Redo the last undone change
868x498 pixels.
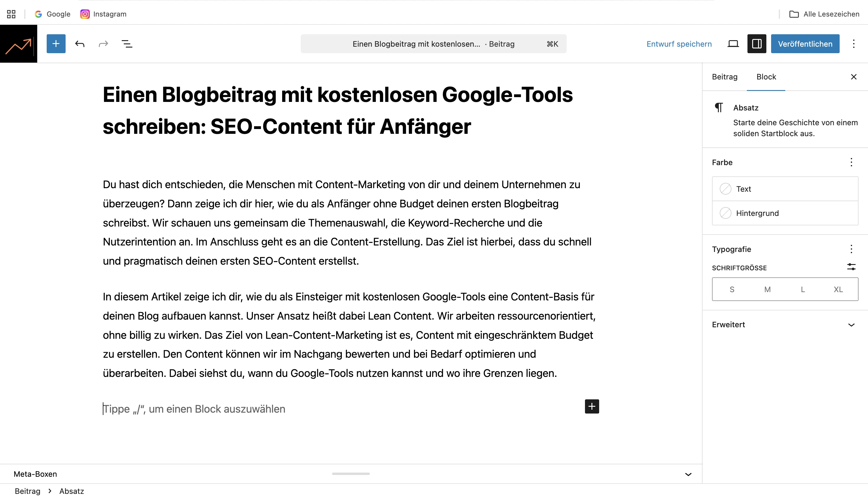pos(103,44)
